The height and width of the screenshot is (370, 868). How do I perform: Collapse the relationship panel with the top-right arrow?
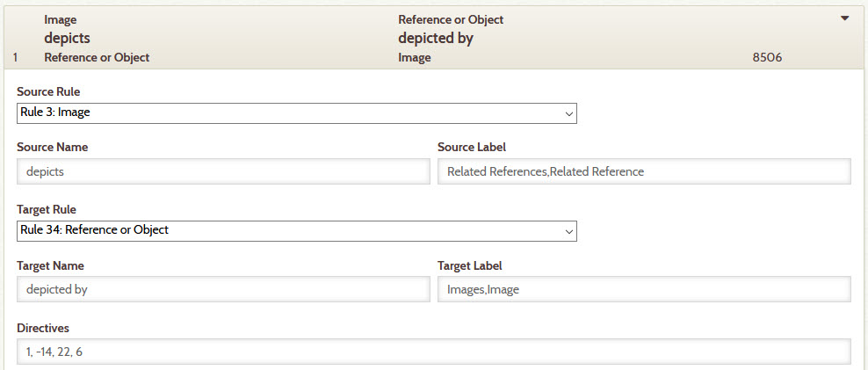point(844,18)
